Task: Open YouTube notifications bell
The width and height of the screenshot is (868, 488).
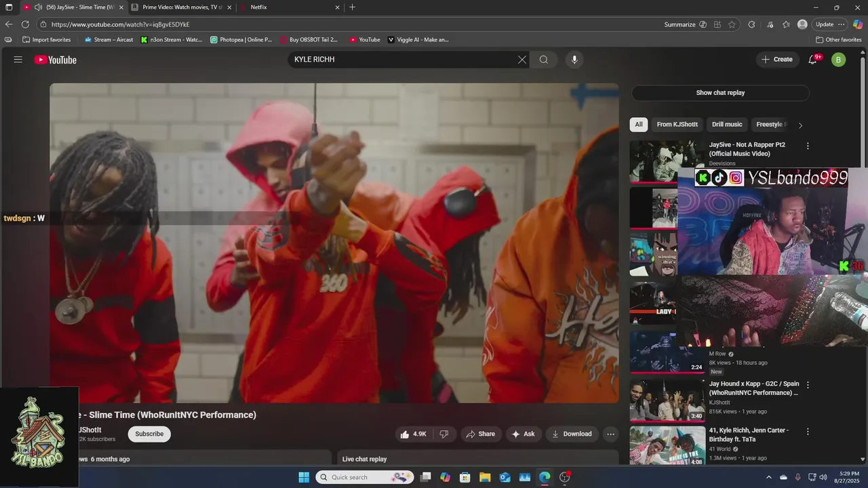Action: pyautogui.click(x=812, y=60)
